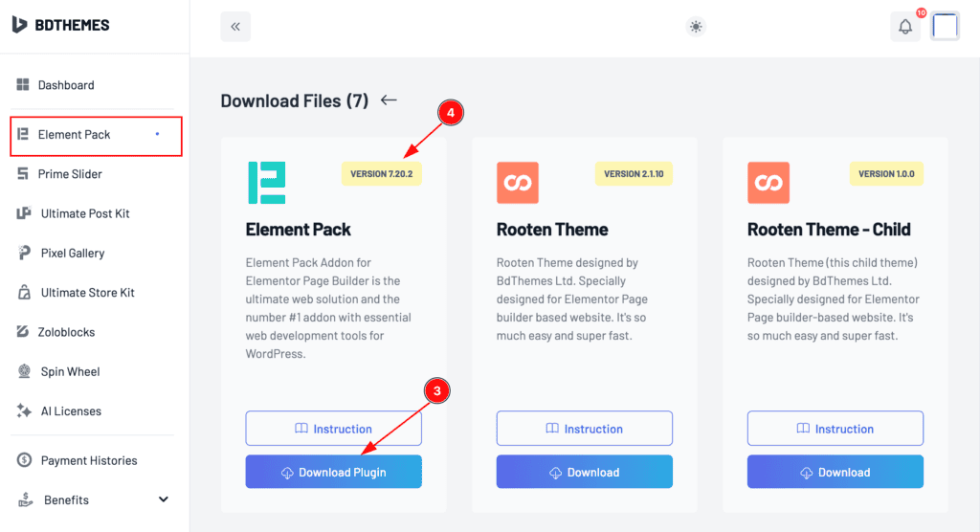Image resolution: width=980 pixels, height=532 pixels.
Task: Download the Rooten Theme
Action: [585, 472]
